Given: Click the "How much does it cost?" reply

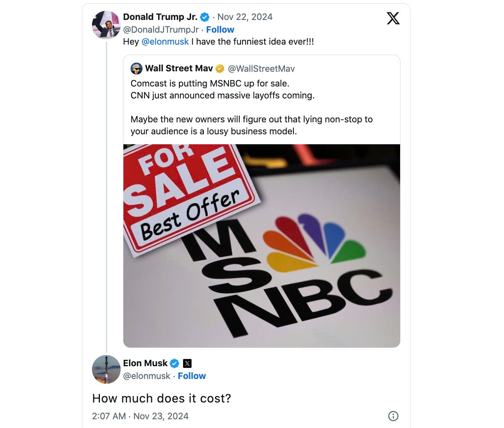Looking at the screenshot, I should click(162, 398).
